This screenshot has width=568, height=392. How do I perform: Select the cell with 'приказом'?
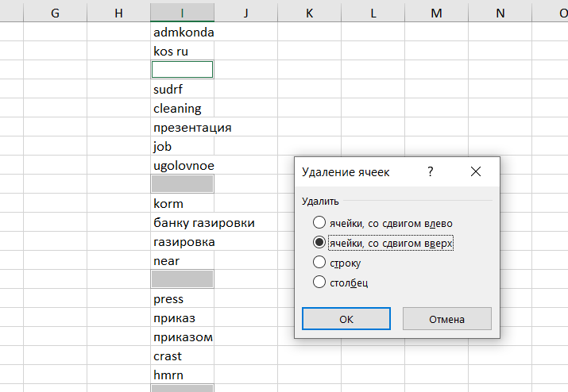coord(182,337)
